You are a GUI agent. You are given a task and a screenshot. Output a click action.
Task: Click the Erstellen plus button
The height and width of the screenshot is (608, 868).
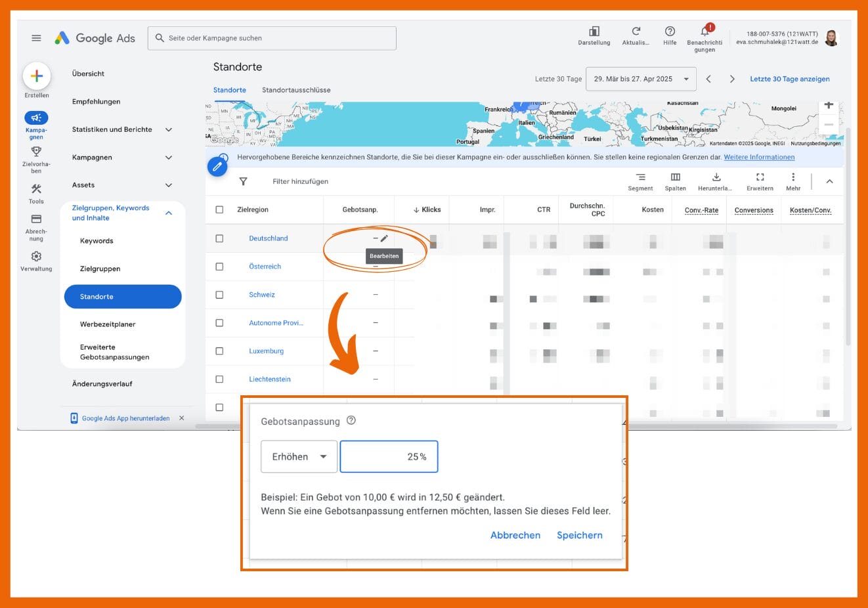(x=37, y=76)
